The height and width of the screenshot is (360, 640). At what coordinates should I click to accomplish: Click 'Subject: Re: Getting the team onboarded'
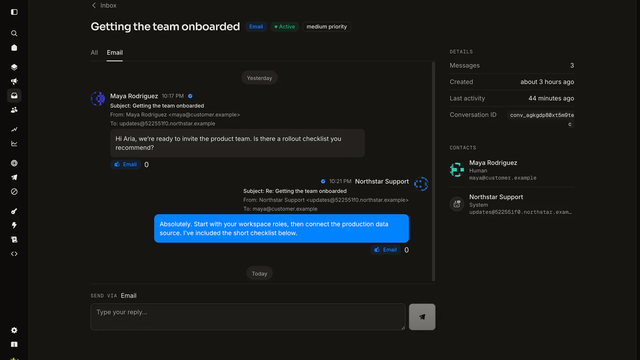[x=295, y=191]
